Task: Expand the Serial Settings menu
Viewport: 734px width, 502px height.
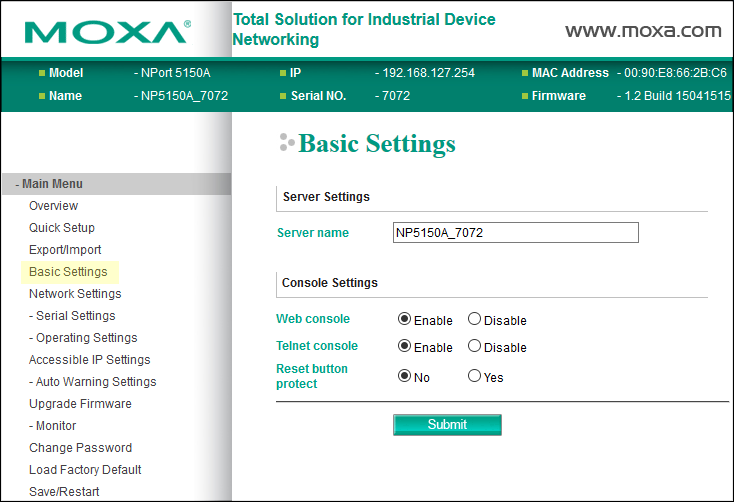Action: 72,316
